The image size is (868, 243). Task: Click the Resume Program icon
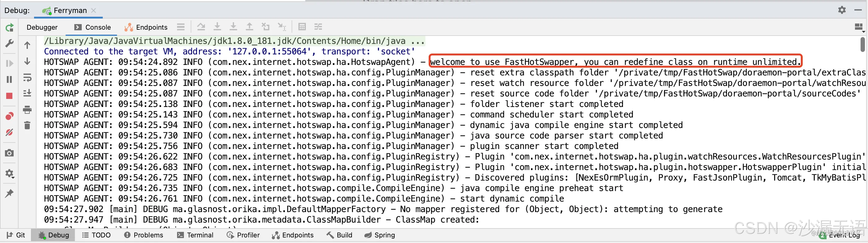pos(9,63)
